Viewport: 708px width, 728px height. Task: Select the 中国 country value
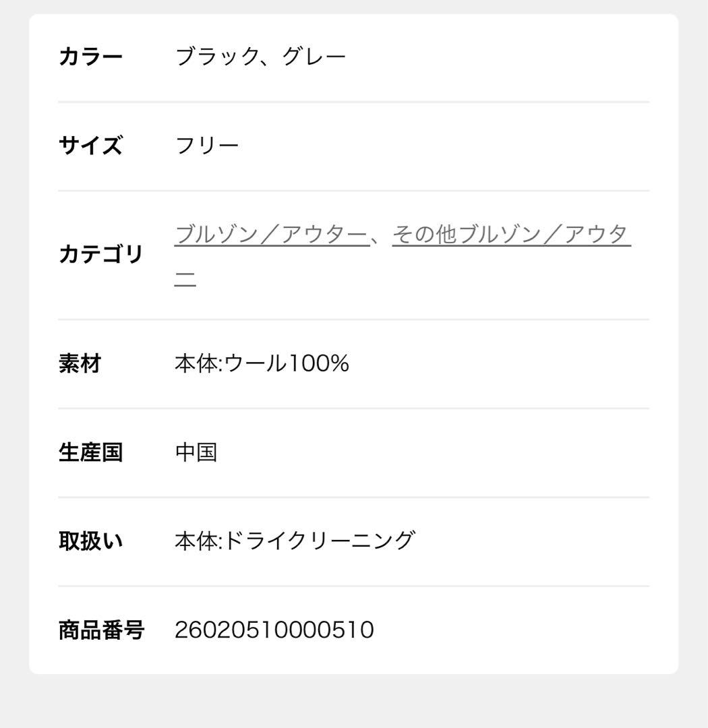[196, 452]
